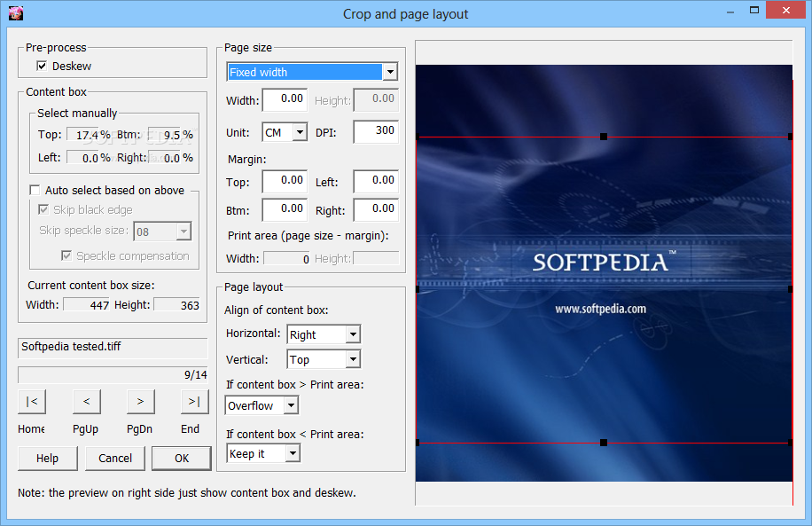The height and width of the screenshot is (526, 812).
Task: Maximize the Crop and page layout window
Action: point(754,11)
